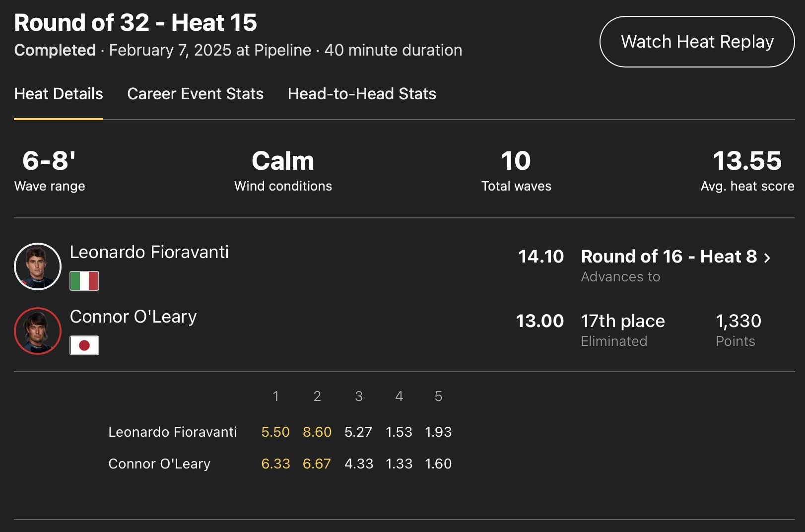The image size is (805, 532).
Task: Click Leonardo Fioravanti's name in the results
Action: pyautogui.click(x=149, y=252)
